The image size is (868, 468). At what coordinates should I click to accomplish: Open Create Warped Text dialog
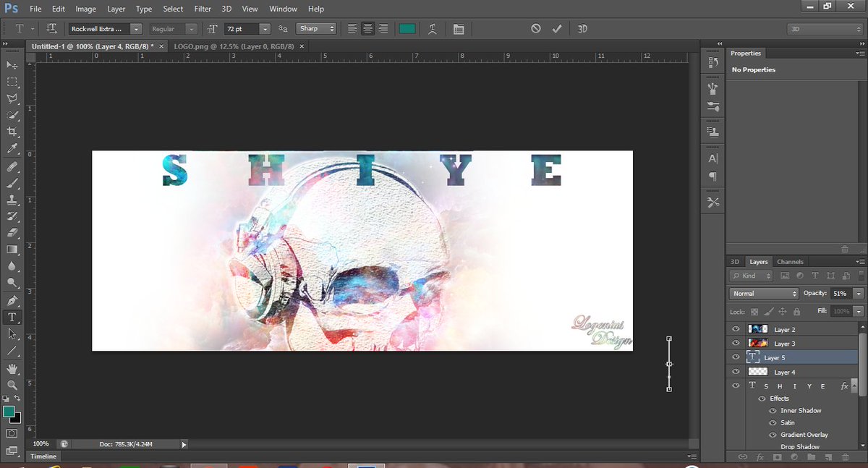(x=432, y=29)
